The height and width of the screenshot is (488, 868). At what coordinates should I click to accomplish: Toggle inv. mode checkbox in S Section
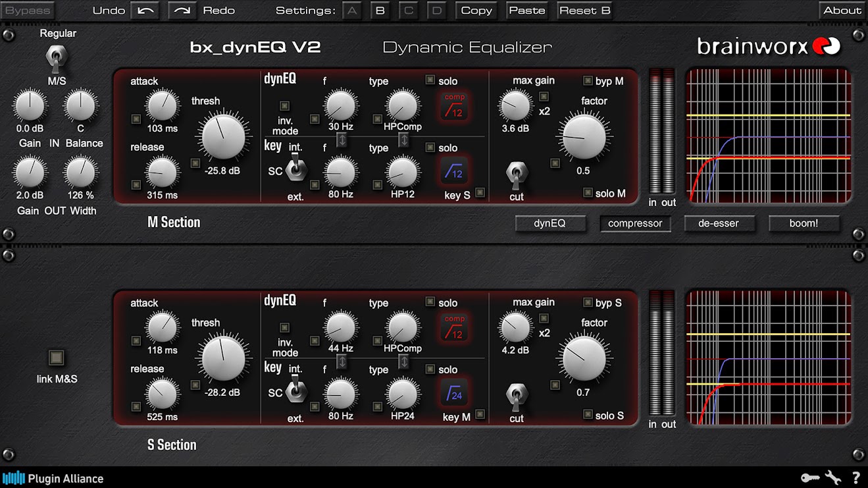285,327
